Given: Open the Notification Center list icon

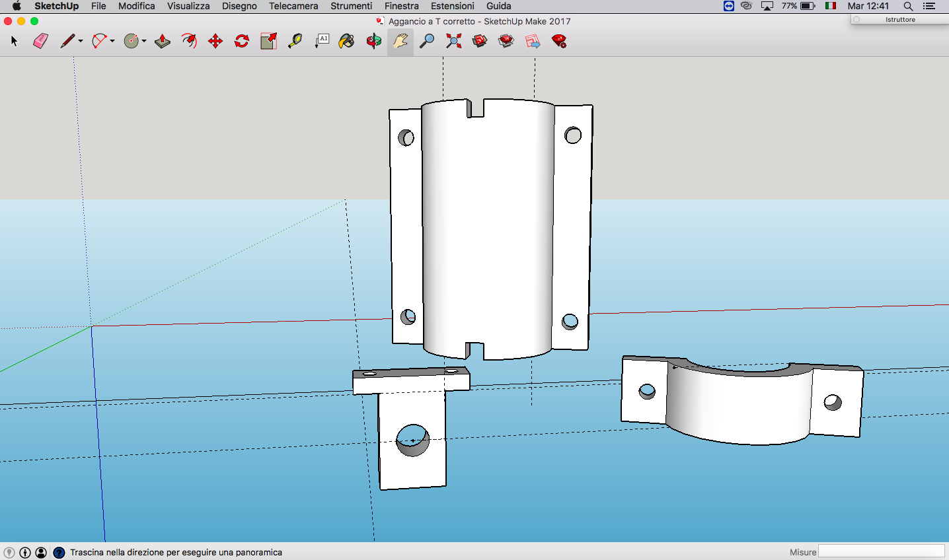Looking at the screenshot, I should click(x=929, y=6).
